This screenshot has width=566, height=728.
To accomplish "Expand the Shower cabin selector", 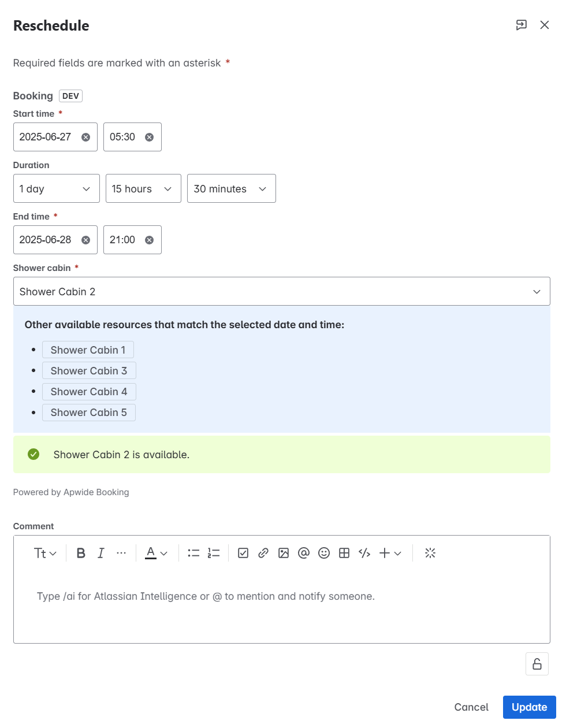I will [281, 292].
